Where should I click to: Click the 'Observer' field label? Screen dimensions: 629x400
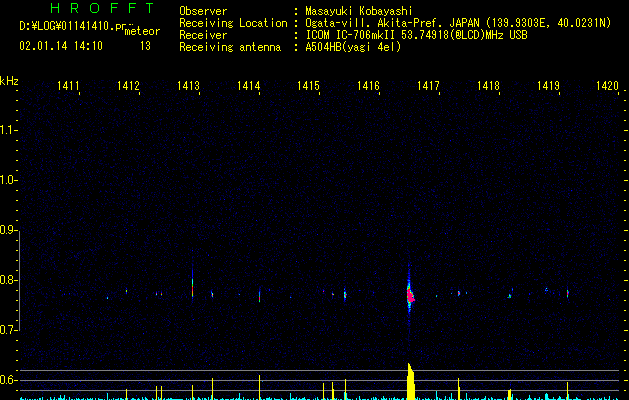(x=203, y=11)
